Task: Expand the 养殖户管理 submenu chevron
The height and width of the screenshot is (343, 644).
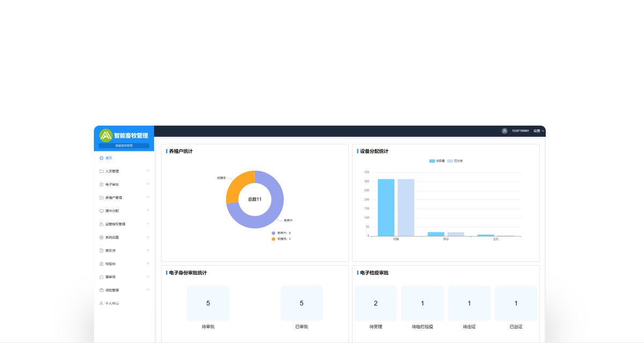Action: 148,198
